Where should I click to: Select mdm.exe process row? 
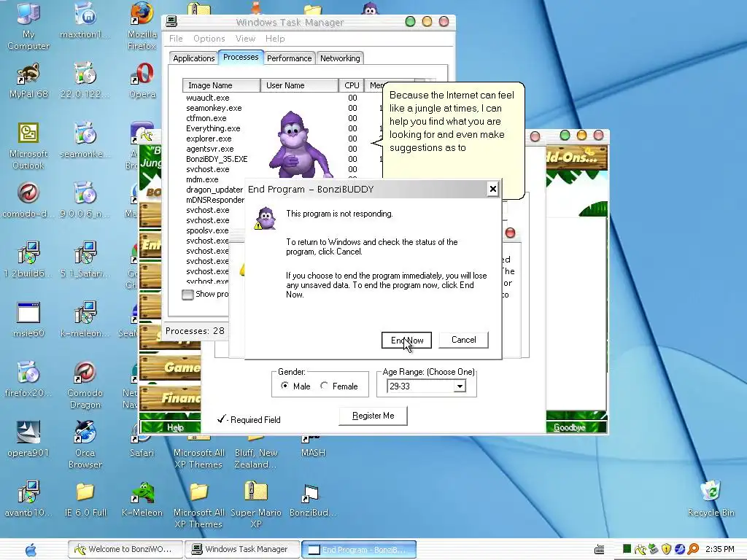[x=202, y=179]
